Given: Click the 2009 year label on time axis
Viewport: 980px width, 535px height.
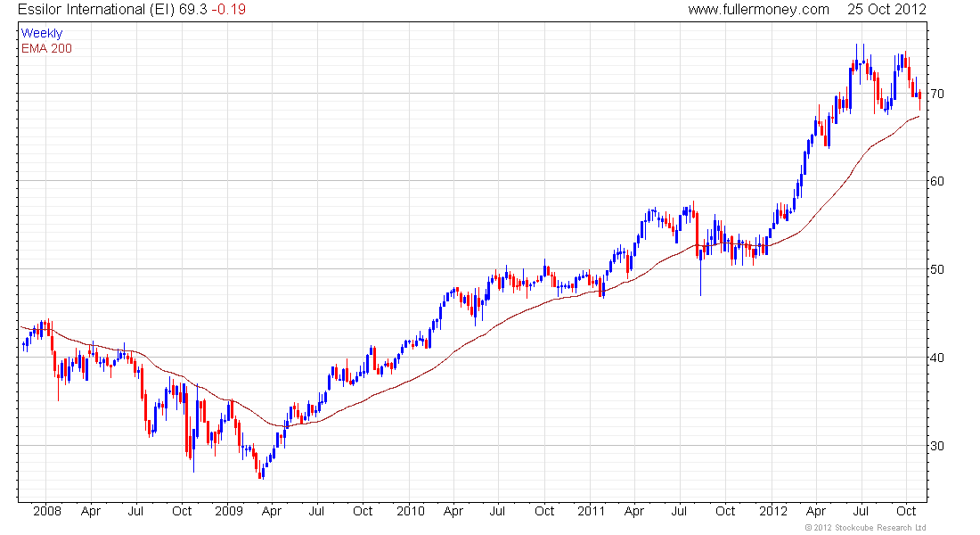Looking at the screenshot, I should click(229, 511).
